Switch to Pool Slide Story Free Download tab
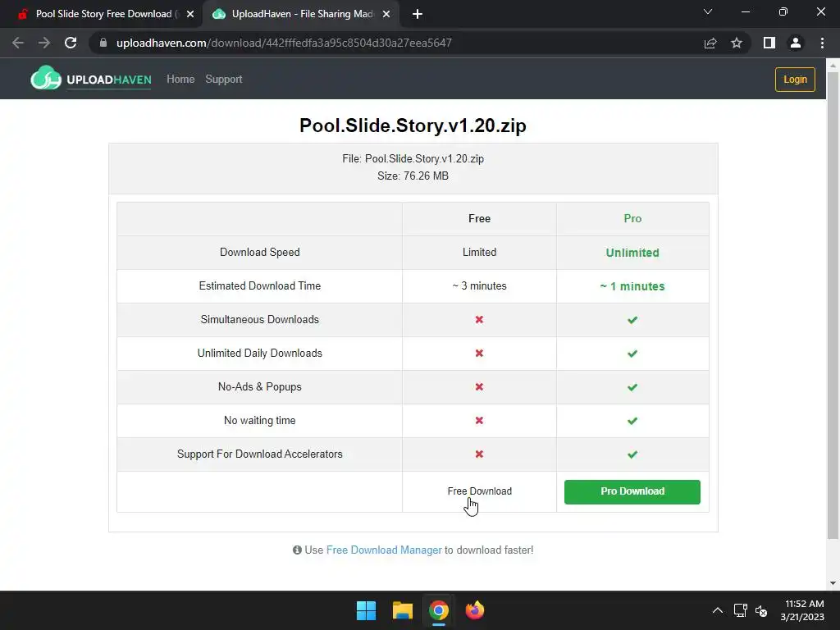The height and width of the screenshot is (630, 840). coord(102,14)
